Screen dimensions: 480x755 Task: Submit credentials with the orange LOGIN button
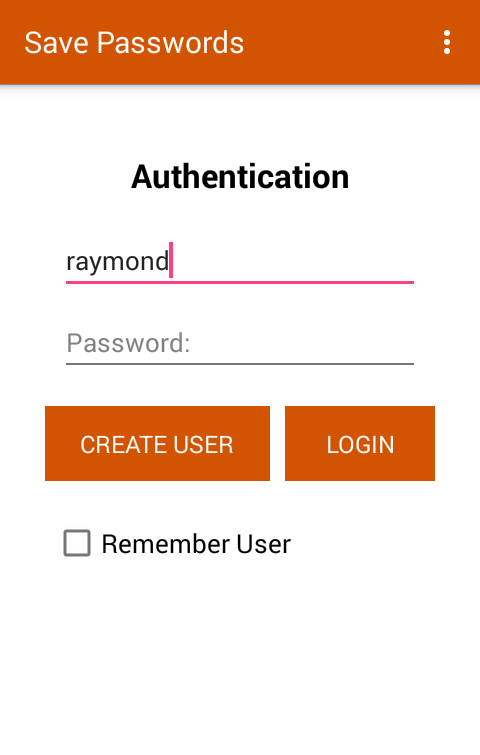pyautogui.click(x=360, y=443)
